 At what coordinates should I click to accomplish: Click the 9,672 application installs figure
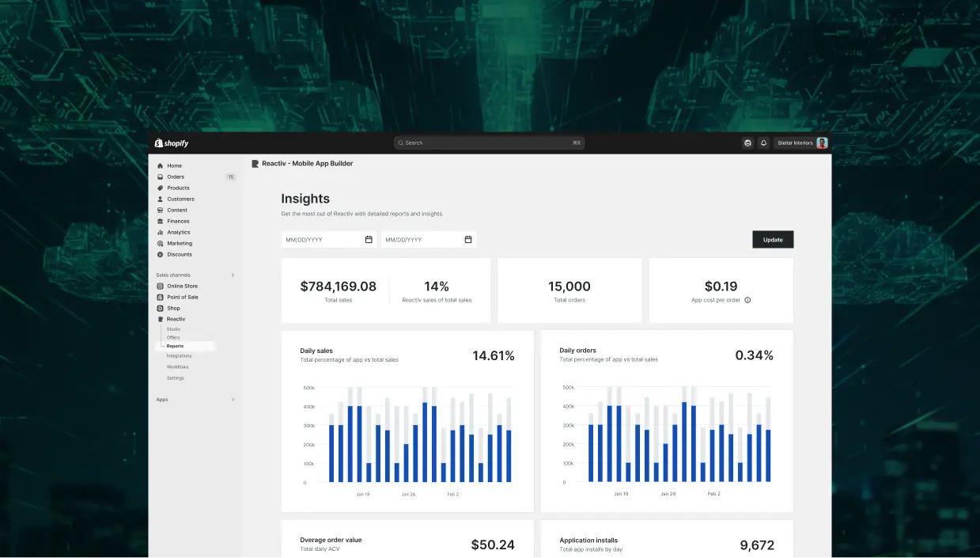(x=757, y=545)
